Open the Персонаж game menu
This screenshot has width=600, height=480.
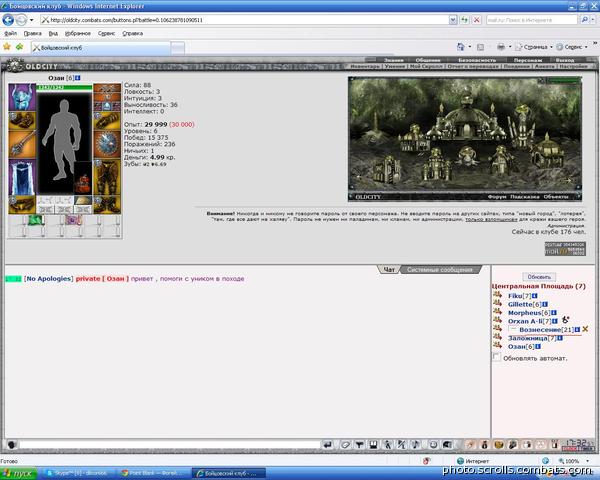[x=527, y=60]
